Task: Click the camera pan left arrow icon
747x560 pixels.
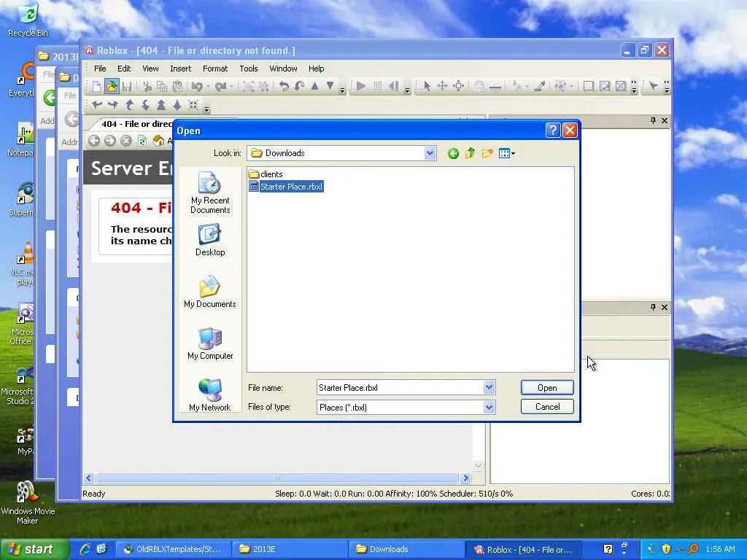Action: pos(97,105)
